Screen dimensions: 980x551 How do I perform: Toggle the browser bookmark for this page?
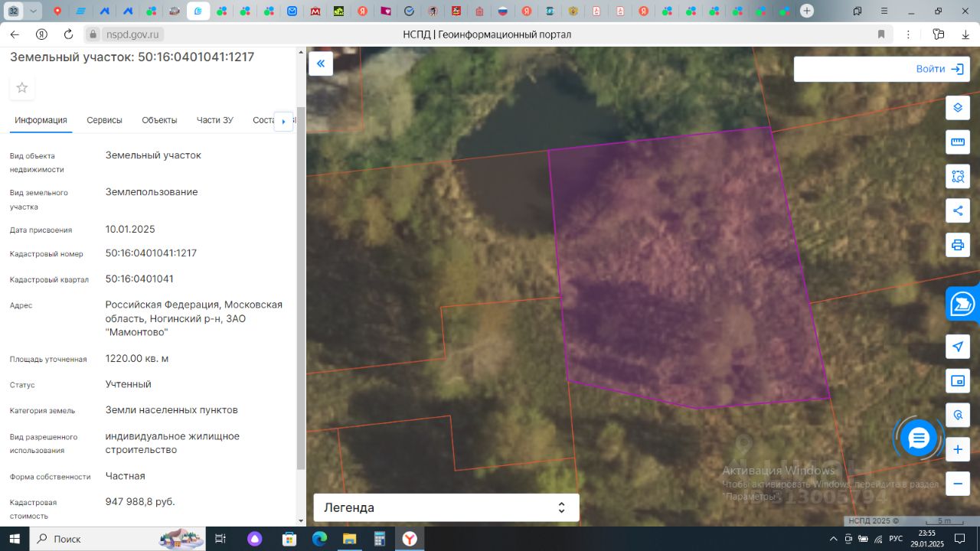pyautogui.click(x=881, y=34)
